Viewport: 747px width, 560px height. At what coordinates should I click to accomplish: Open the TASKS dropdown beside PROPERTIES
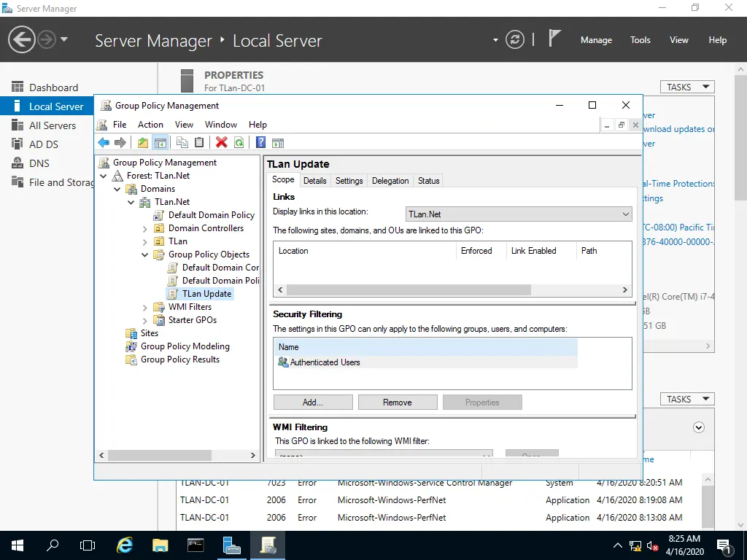687,87
